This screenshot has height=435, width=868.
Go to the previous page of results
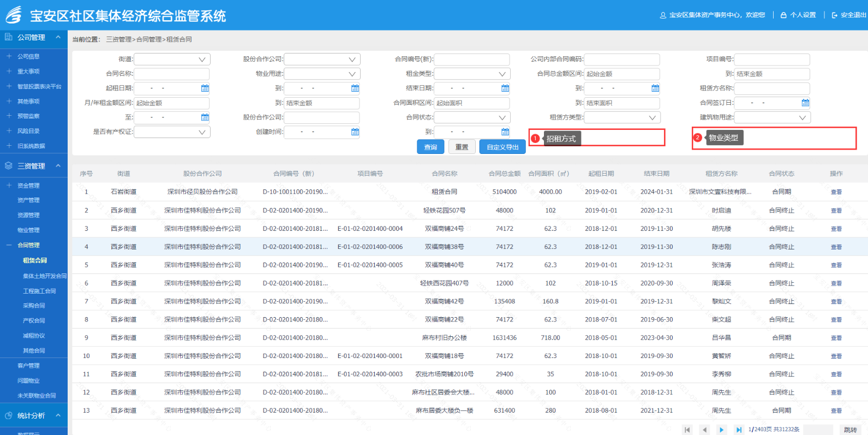coord(704,430)
